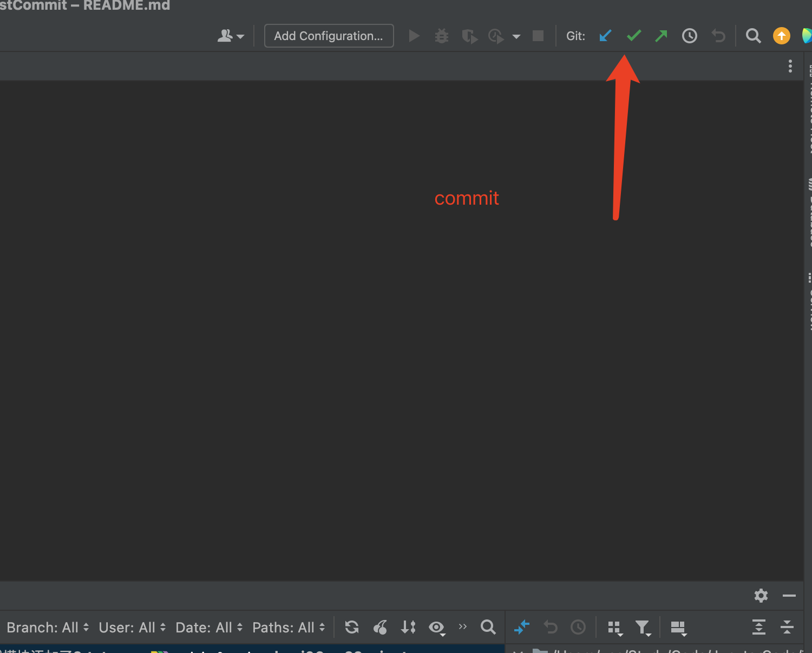The height and width of the screenshot is (653, 812).
Task: Click the orange update notification icon
Action: 781,36
